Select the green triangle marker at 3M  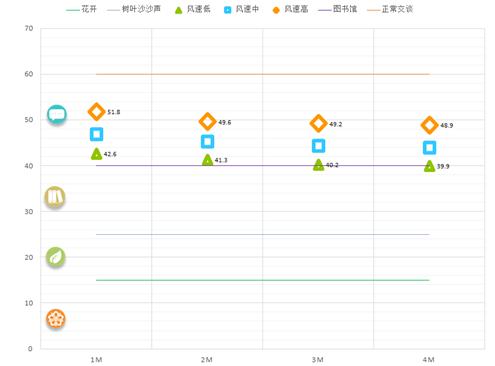[318, 165]
